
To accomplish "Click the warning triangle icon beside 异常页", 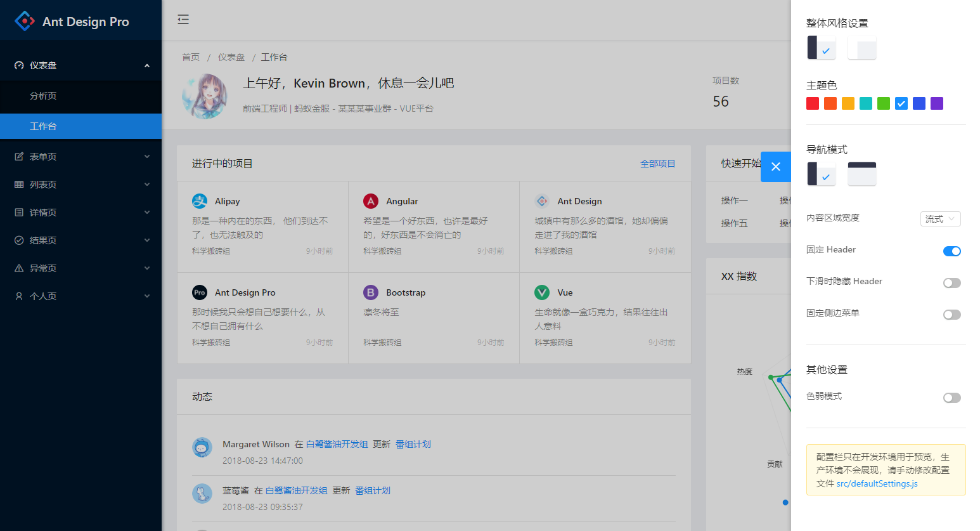I will tap(19, 268).
